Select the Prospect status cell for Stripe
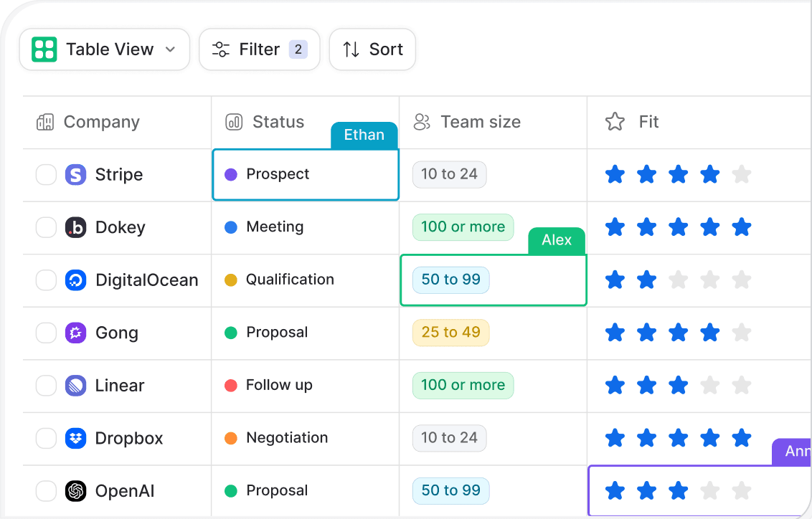Screen dimensions: 812x519 click(x=306, y=174)
